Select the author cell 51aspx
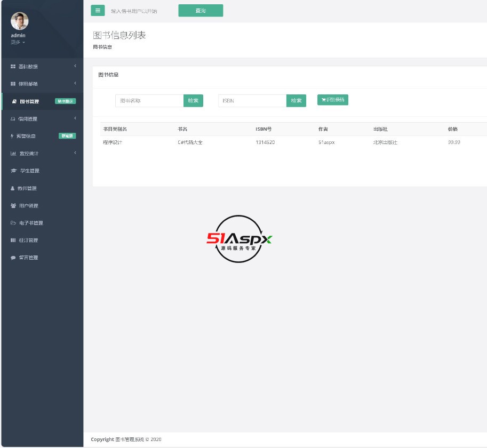The height and width of the screenshot is (448, 487). point(326,142)
